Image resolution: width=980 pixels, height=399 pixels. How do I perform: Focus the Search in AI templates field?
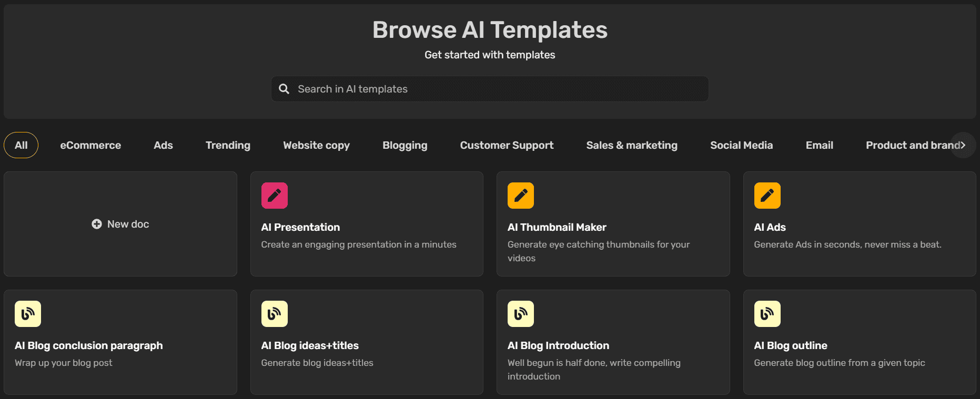(x=490, y=89)
